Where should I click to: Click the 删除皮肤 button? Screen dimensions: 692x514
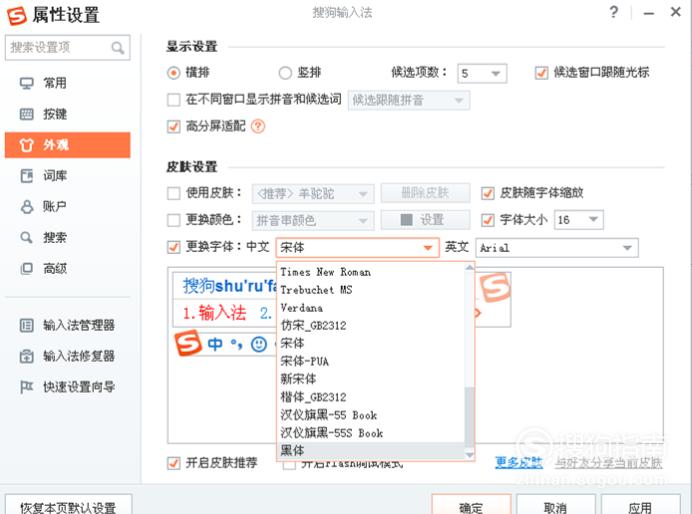click(x=425, y=193)
